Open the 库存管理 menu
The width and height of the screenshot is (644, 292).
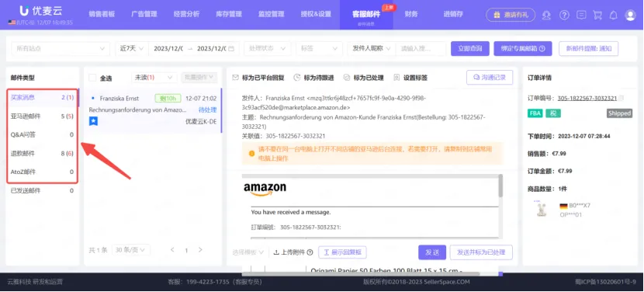click(x=229, y=15)
